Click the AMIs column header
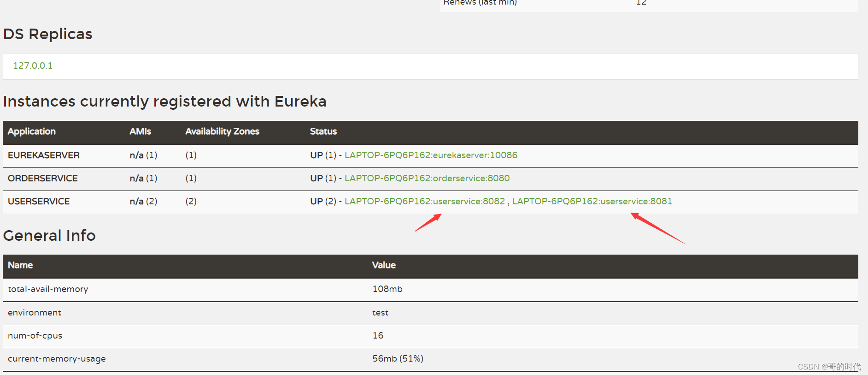Image resolution: width=868 pixels, height=375 pixels. click(140, 131)
